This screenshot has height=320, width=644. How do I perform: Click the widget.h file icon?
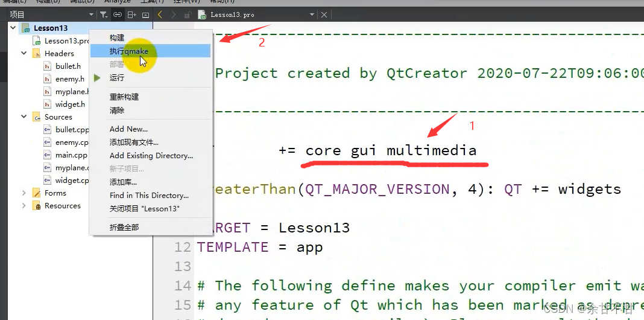coord(48,104)
